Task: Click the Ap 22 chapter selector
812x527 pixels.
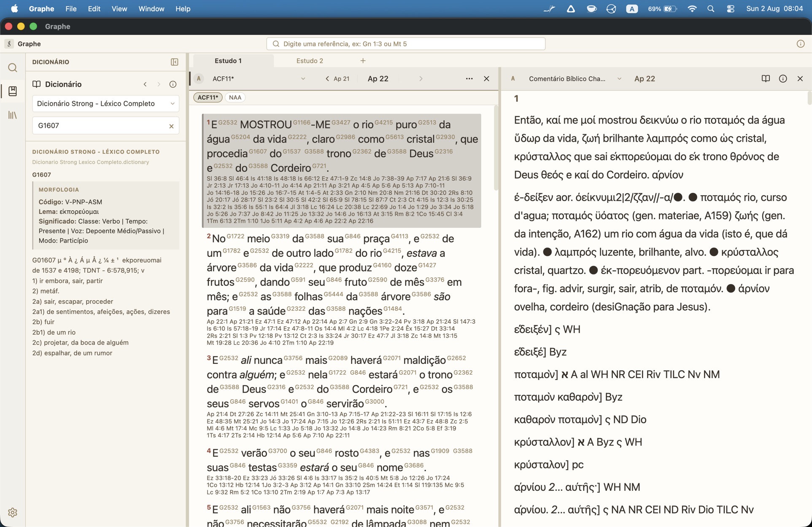Action: (x=378, y=79)
